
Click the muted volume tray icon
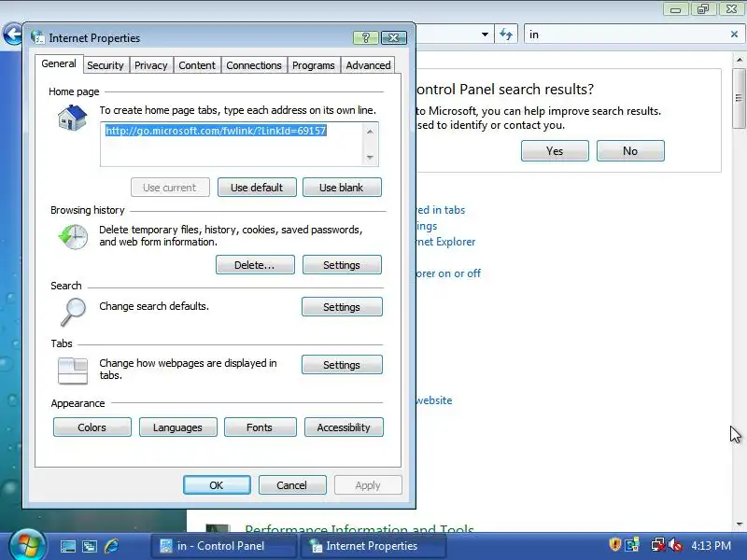(x=675, y=544)
